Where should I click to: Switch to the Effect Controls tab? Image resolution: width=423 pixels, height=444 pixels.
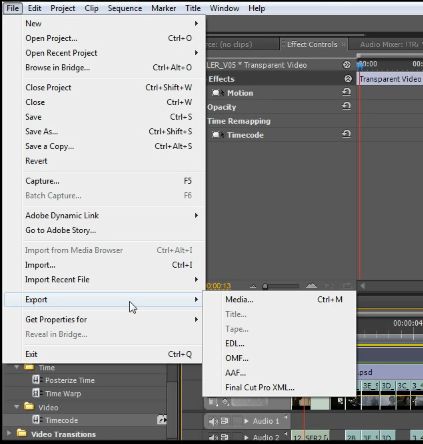[x=312, y=44]
